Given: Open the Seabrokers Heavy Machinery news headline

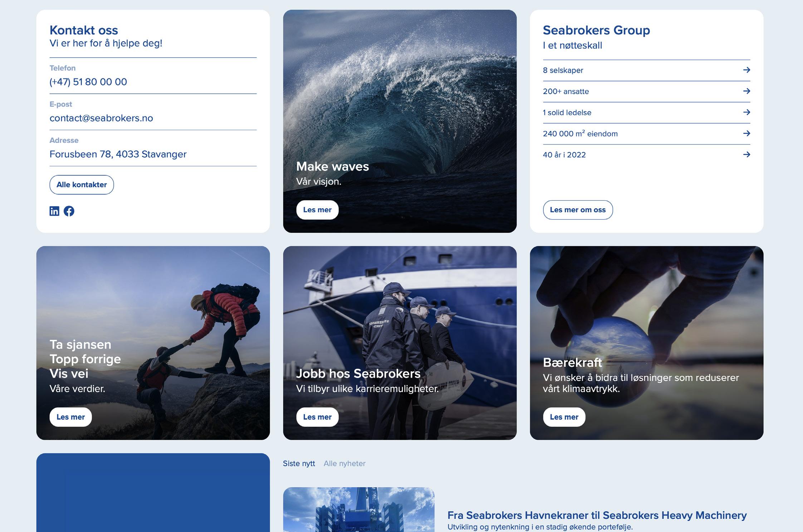Looking at the screenshot, I should [x=597, y=516].
